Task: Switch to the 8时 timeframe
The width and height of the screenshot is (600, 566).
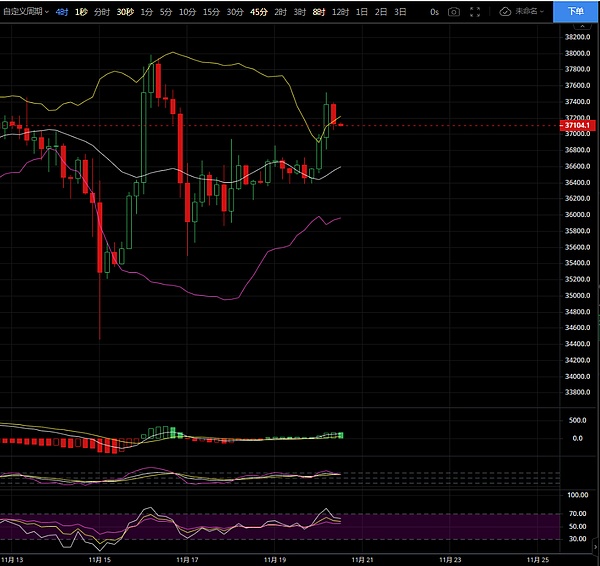Action: pyautogui.click(x=318, y=12)
